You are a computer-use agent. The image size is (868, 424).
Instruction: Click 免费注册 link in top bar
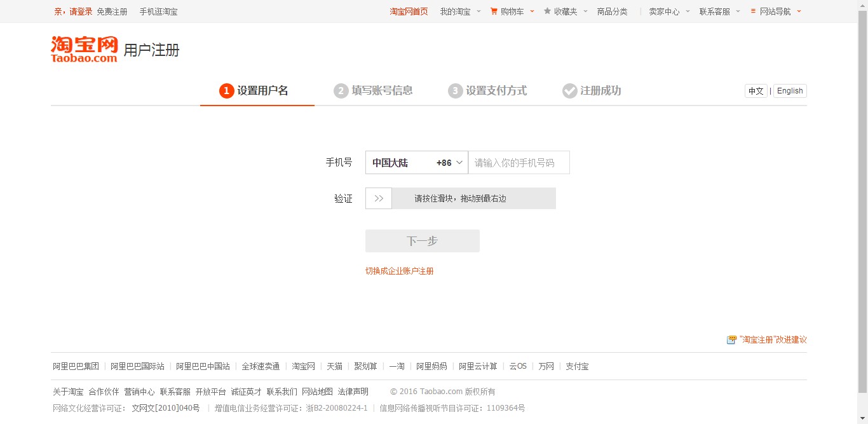tap(112, 11)
